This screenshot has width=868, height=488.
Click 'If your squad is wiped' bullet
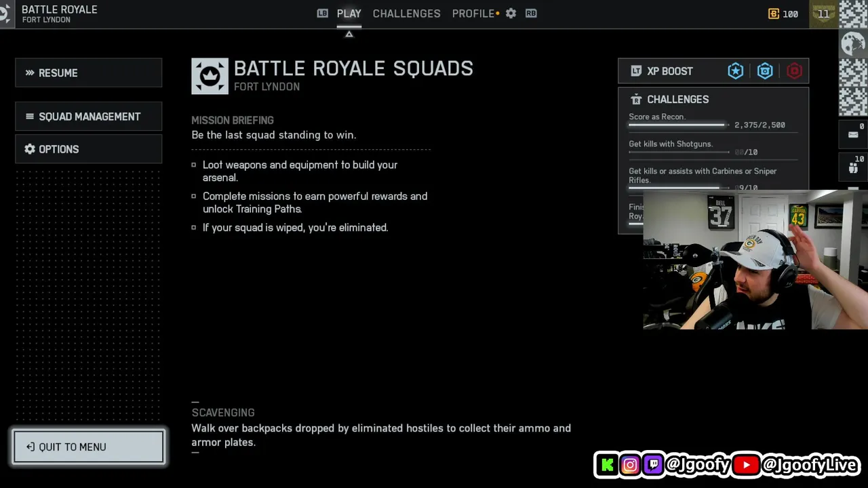pyautogui.click(x=295, y=228)
